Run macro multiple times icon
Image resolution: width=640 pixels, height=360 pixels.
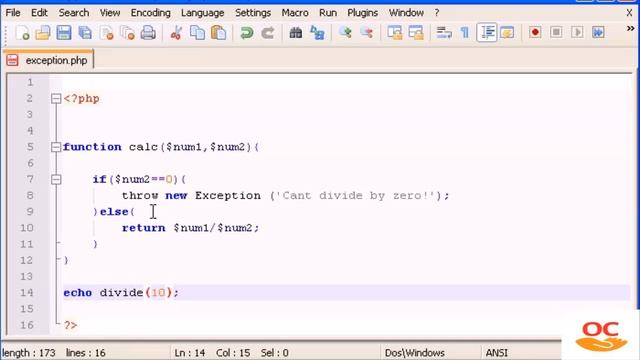pyautogui.click(x=598, y=32)
